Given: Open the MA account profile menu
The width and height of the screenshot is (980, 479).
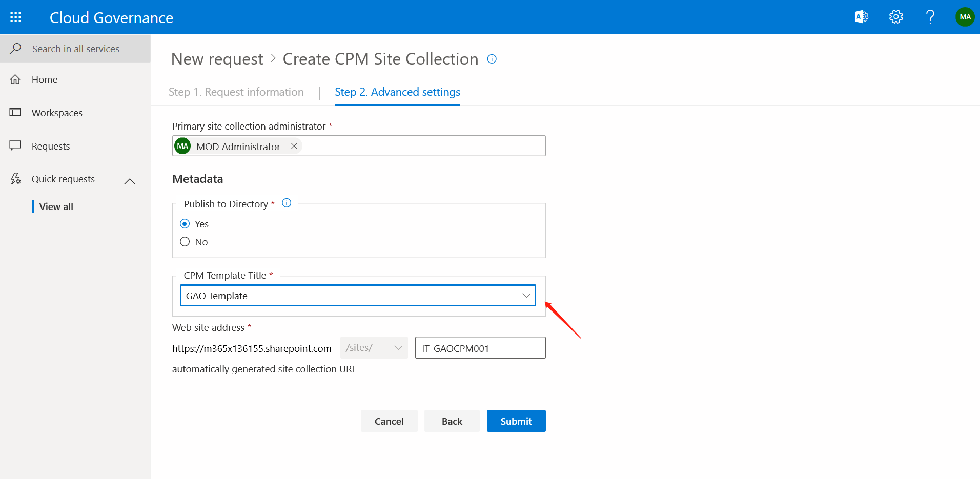Looking at the screenshot, I should pyautogui.click(x=965, y=16).
